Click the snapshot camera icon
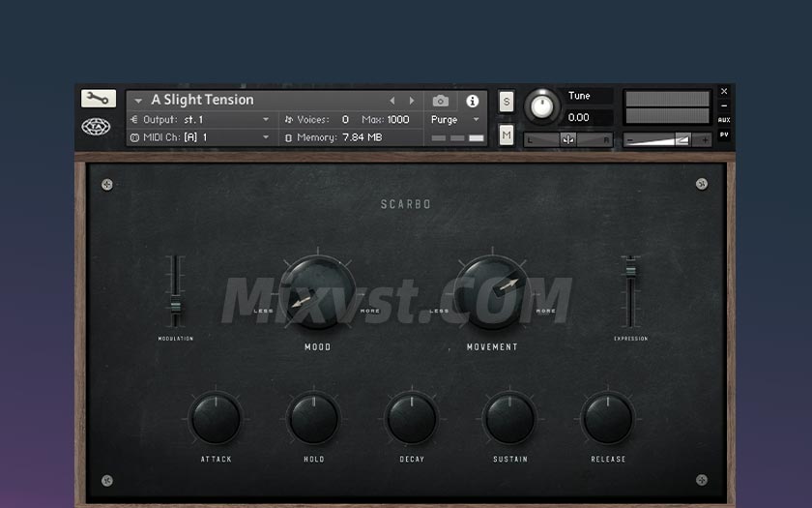 point(441,101)
